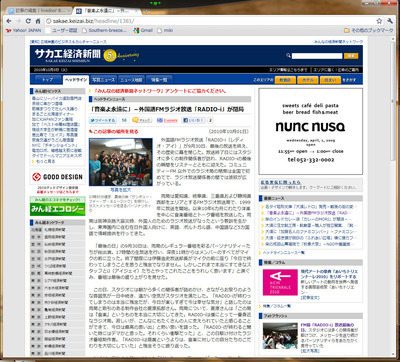Click the サカエ経済新聞 site logo
The width and height of the screenshot is (400, 362).
(68, 55)
